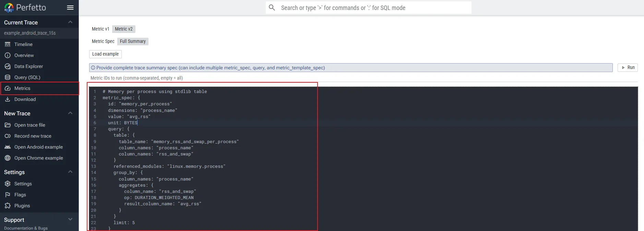Select Download in sidebar
Image resolution: width=644 pixels, height=231 pixels.
[39, 99]
